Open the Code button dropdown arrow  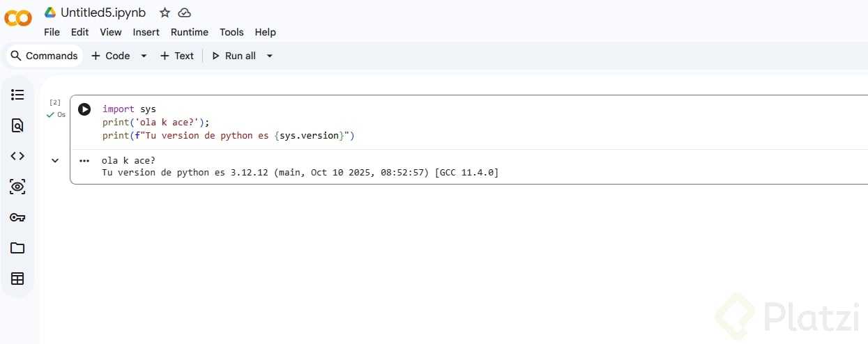point(144,56)
